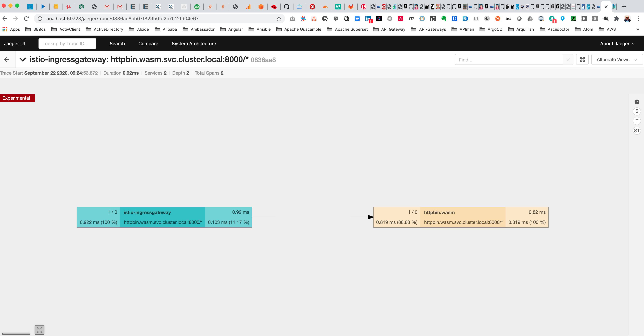Screen dimensions: 644x336
Task: Click Lookup by Trace ID field
Action: (67, 44)
